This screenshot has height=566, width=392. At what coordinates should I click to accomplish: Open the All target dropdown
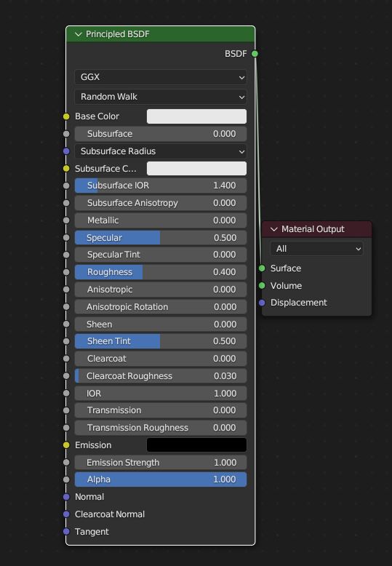pyautogui.click(x=316, y=249)
